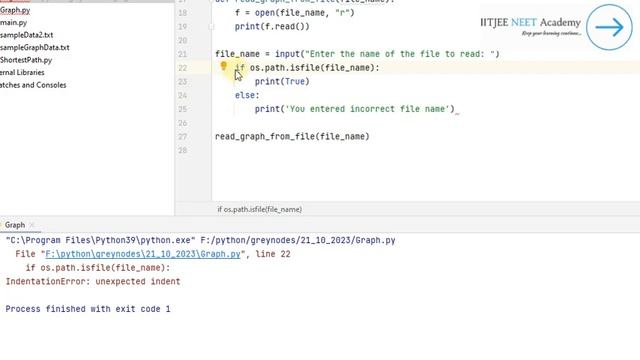The width and height of the screenshot is (640, 360).
Task: Open sampleGraphData.txt from the project tree
Action: tap(35, 47)
